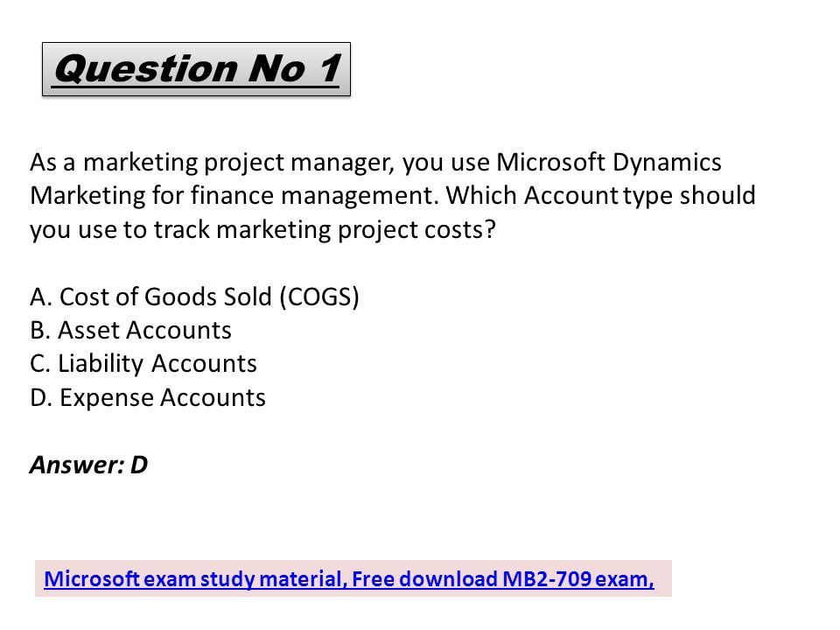The width and height of the screenshot is (840, 630).
Task: Select option C Liability Accounts
Action: coord(143,364)
